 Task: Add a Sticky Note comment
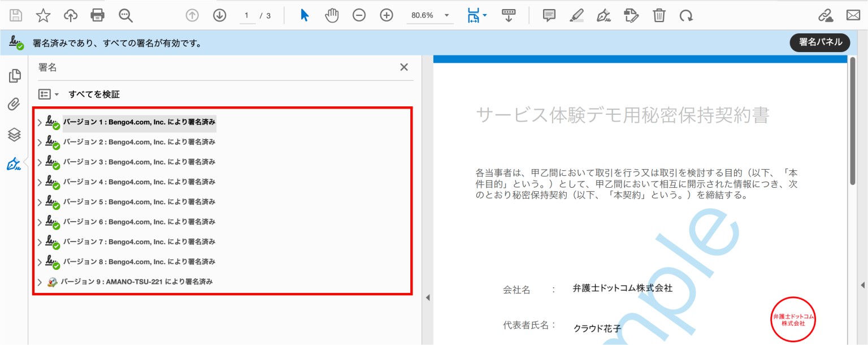pos(549,15)
